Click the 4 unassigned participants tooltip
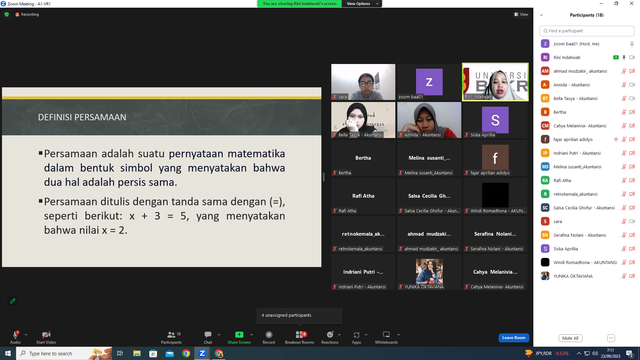This screenshot has height=360, width=640. (299, 316)
